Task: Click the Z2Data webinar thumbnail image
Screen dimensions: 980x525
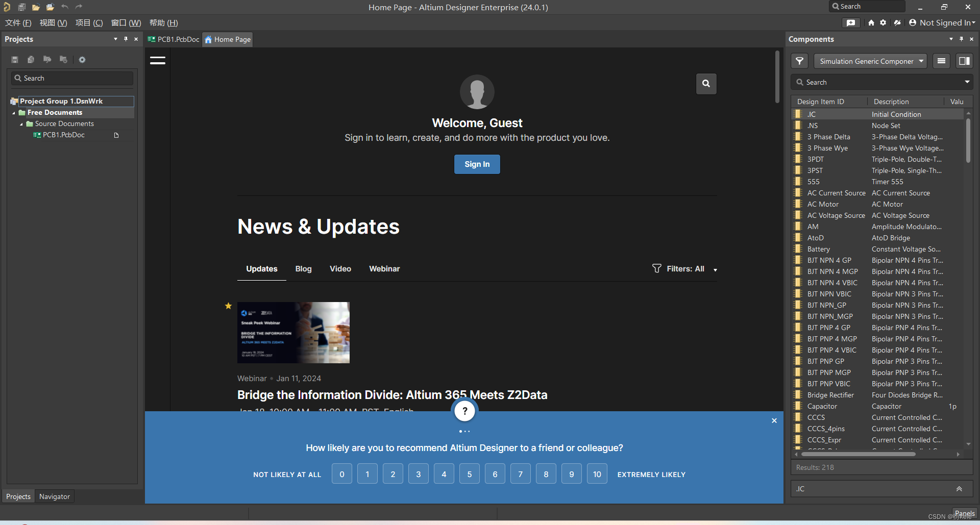Action: tap(293, 333)
